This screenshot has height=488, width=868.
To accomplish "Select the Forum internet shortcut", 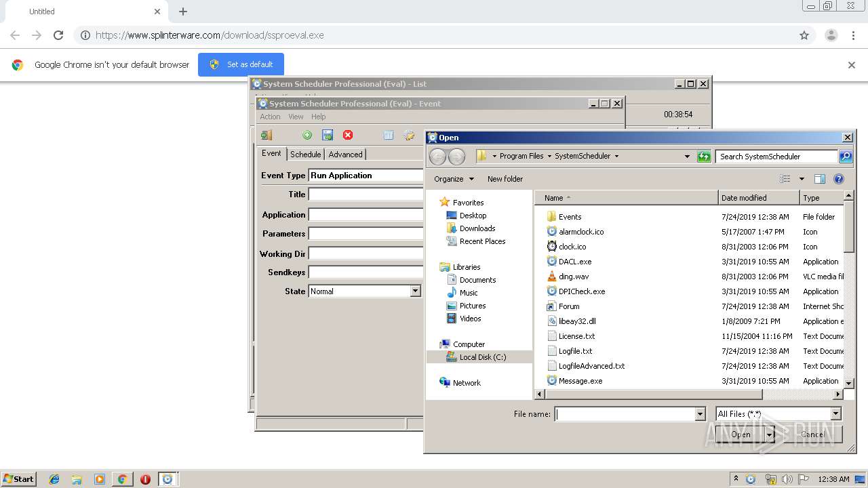I will point(569,306).
